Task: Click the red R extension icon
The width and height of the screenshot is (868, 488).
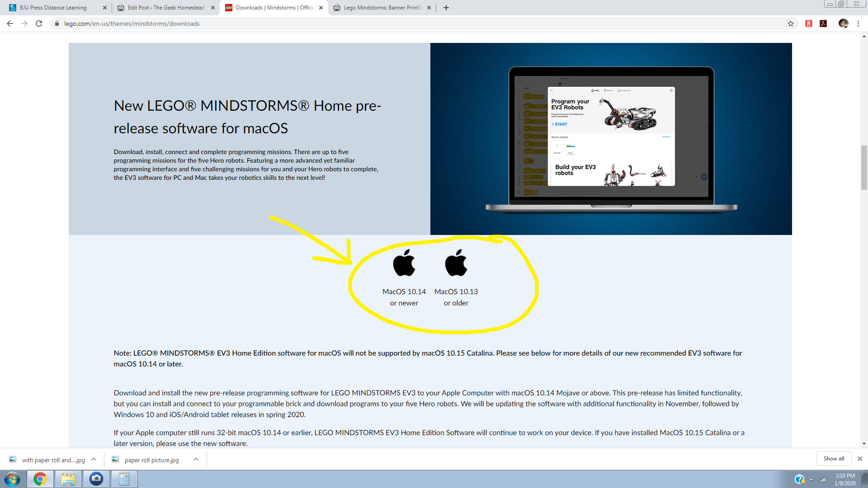Action: click(809, 23)
